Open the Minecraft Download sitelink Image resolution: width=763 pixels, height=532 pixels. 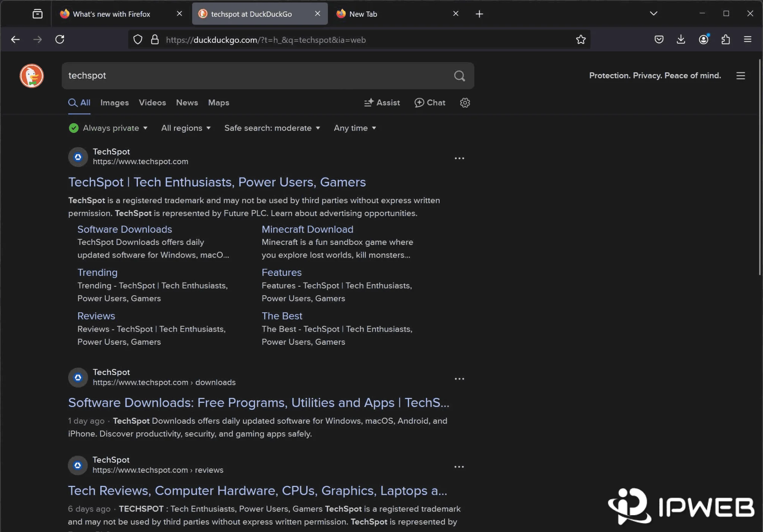[x=307, y=229]
